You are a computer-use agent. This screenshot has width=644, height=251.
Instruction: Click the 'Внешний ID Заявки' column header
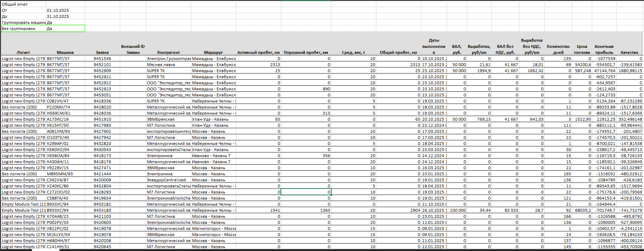point(133,49)
